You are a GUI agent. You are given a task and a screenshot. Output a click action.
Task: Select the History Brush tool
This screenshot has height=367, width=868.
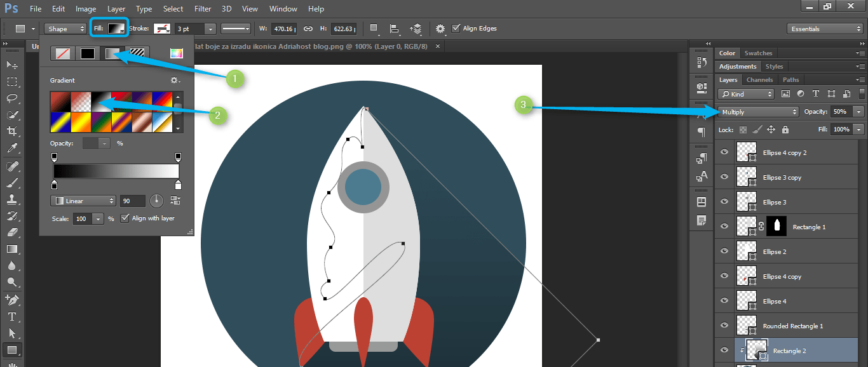11,216
